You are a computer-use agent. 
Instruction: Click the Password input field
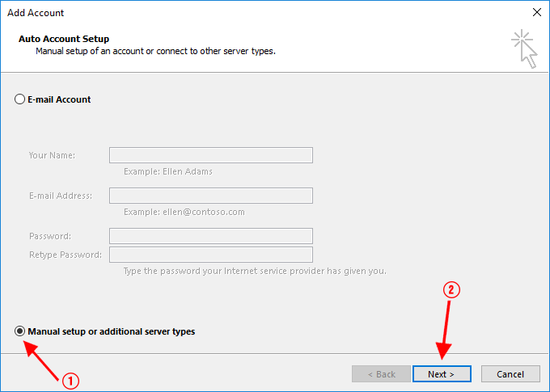211,236
